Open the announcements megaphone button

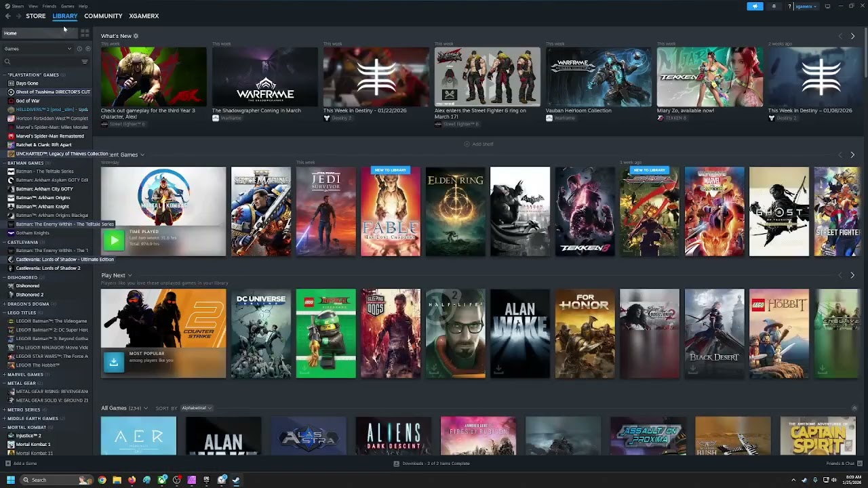pyautogui.click(x=755, y=6)
